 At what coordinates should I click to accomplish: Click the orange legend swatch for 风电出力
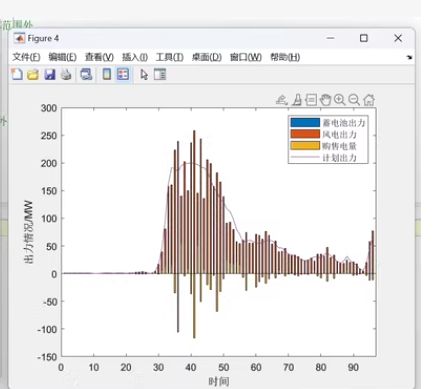click(305, 134)
